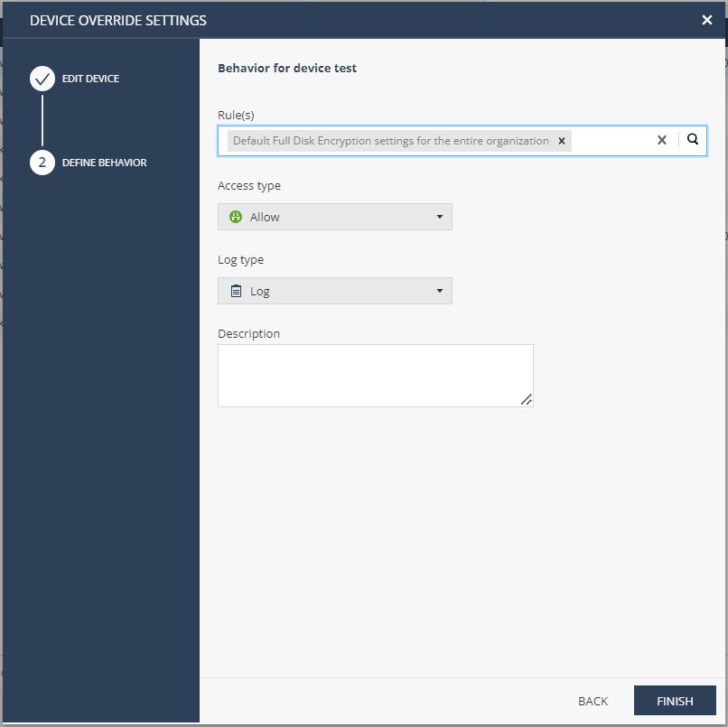The width and height of the screenshot is (728, 727).
Task: Click the green Allow access icon
Action: pos(236,217)
